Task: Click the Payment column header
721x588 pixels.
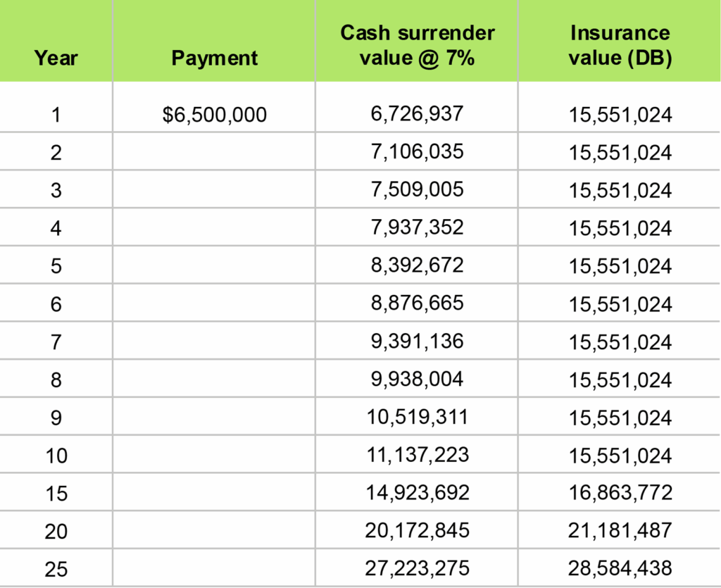Action: coord(214,57)
